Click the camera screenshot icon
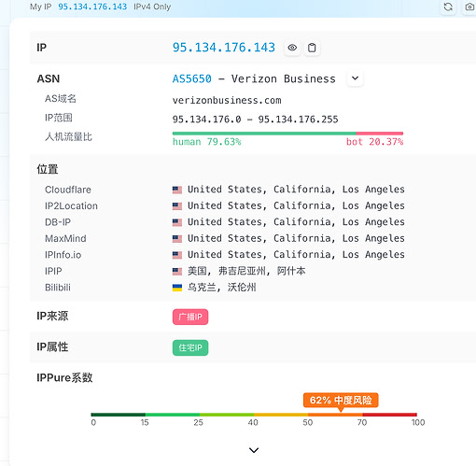476x466 pixels. pyautogui.click(x=469, y=7)
